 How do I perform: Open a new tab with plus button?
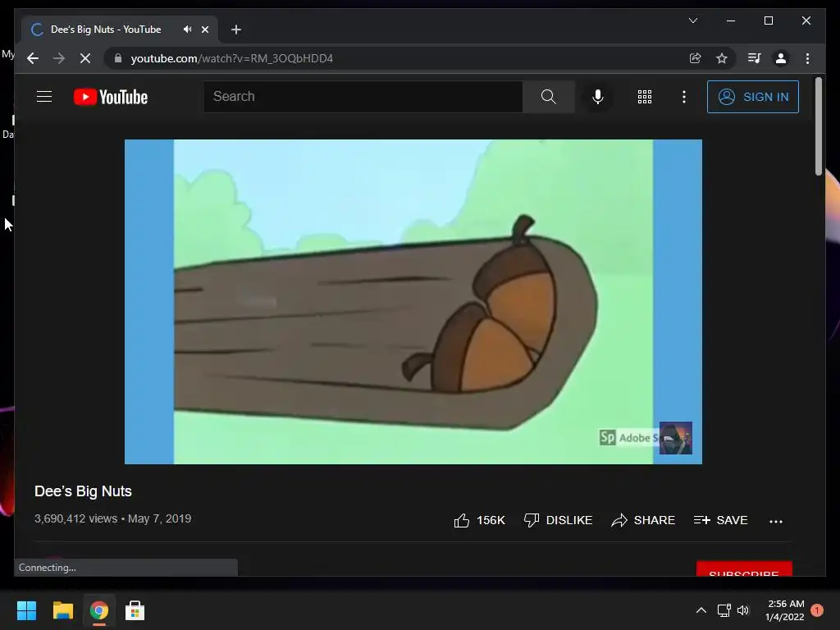coord(235,30)
